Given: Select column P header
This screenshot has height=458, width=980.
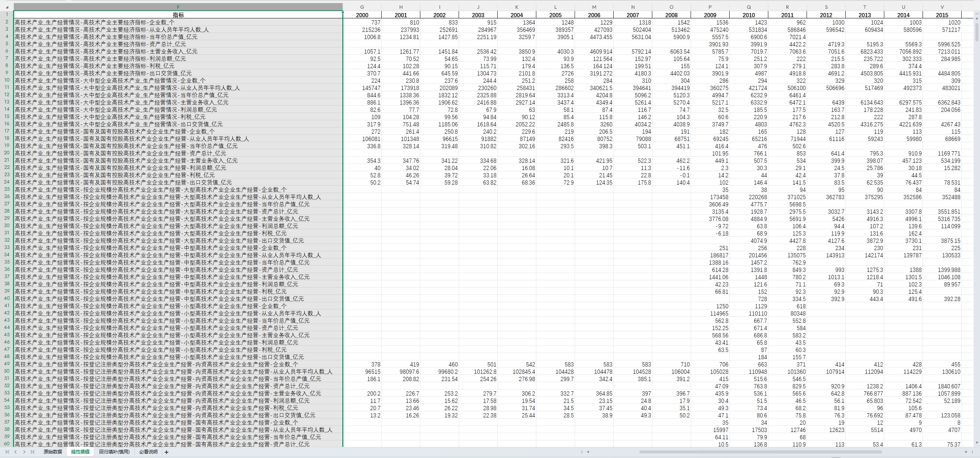Looking at the screenshot, I should 710,7.
